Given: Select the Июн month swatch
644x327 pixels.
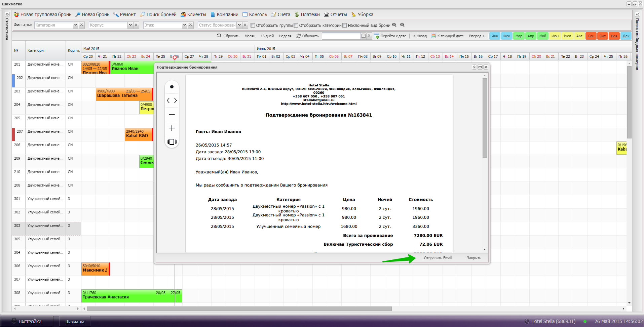Looking at the screenshot, I should [x=555, y=36].
